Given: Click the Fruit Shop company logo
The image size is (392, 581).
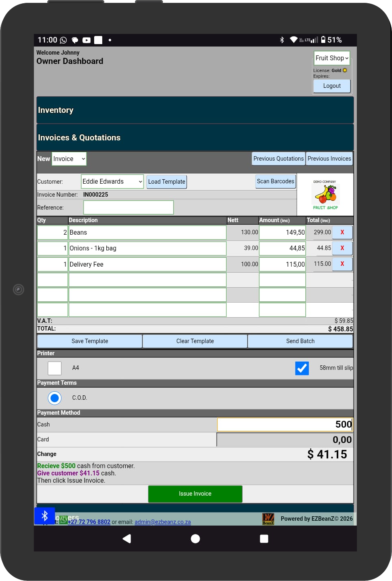Looking at the screenshot, I should point(325,195).
